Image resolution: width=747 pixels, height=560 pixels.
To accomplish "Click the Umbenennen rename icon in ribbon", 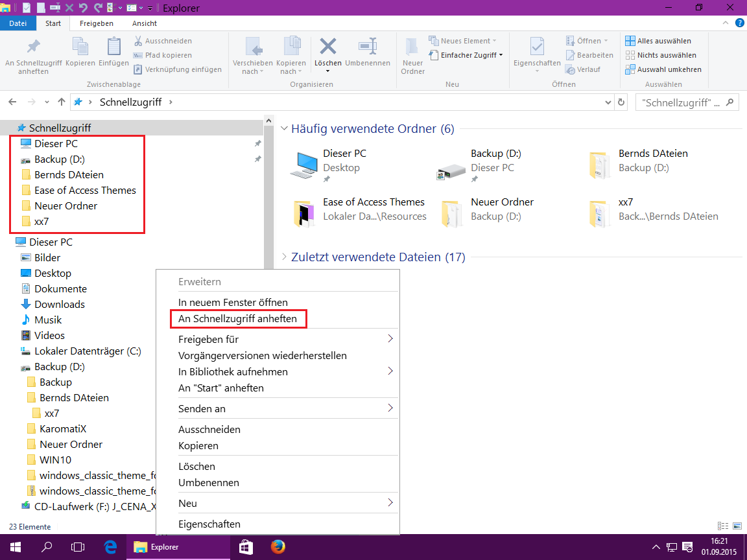I will pyautogui.click(x=368, y=47).
